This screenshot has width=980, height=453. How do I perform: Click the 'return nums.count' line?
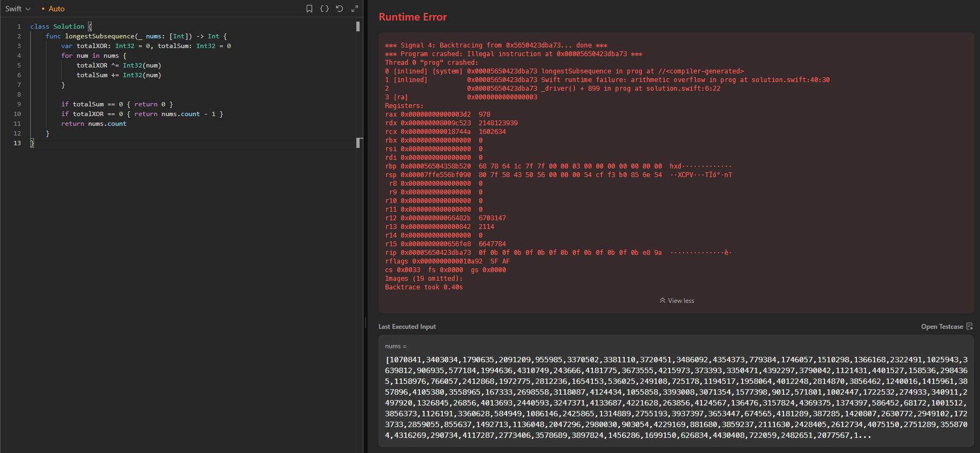click(93, 124)
